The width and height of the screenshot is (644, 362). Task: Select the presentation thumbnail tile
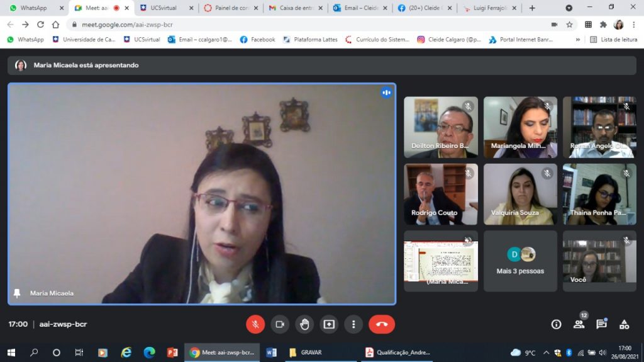click(x=440, y=261)
